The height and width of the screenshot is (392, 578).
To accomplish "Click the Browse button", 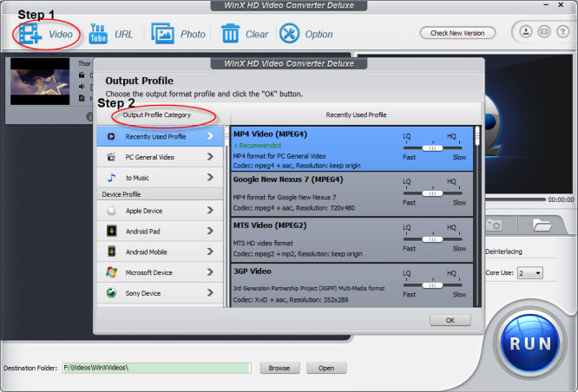I will coord(279,368).
